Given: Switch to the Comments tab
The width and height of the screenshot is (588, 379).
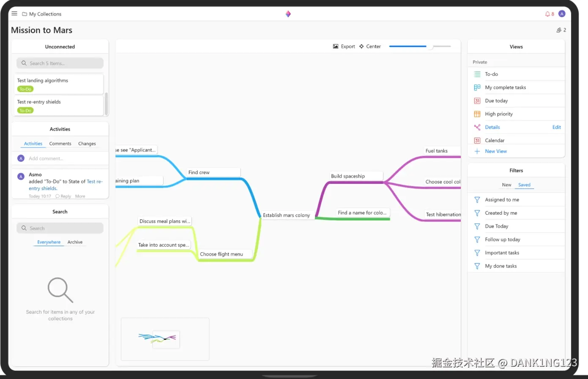Looking at the screenshot, I should click(x=60, y=144).
